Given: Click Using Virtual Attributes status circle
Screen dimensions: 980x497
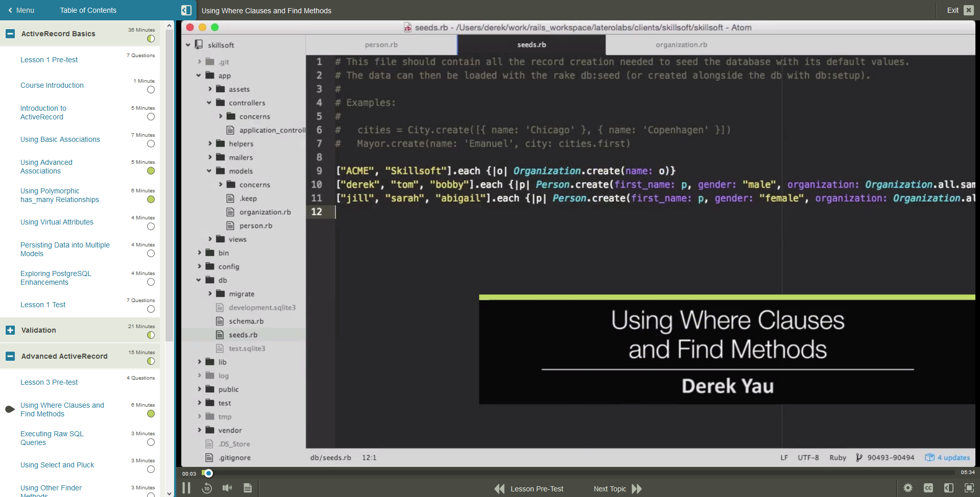Looking at the screenshot, I should tap(151, 227).
